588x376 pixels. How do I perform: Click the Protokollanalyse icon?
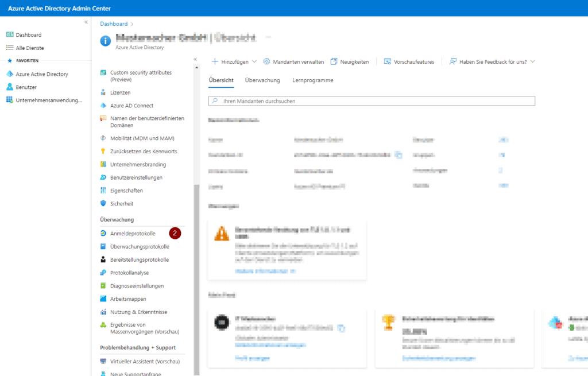pos(103,273)
